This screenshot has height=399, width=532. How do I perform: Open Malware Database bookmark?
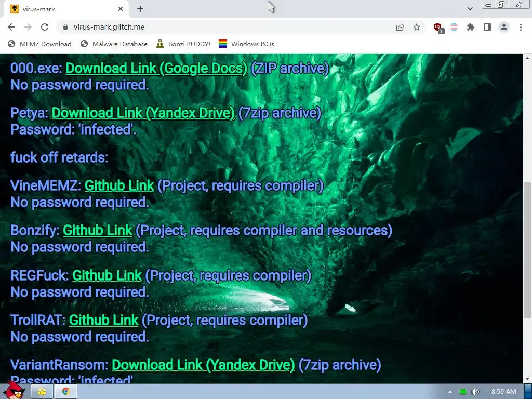(114, 44)
